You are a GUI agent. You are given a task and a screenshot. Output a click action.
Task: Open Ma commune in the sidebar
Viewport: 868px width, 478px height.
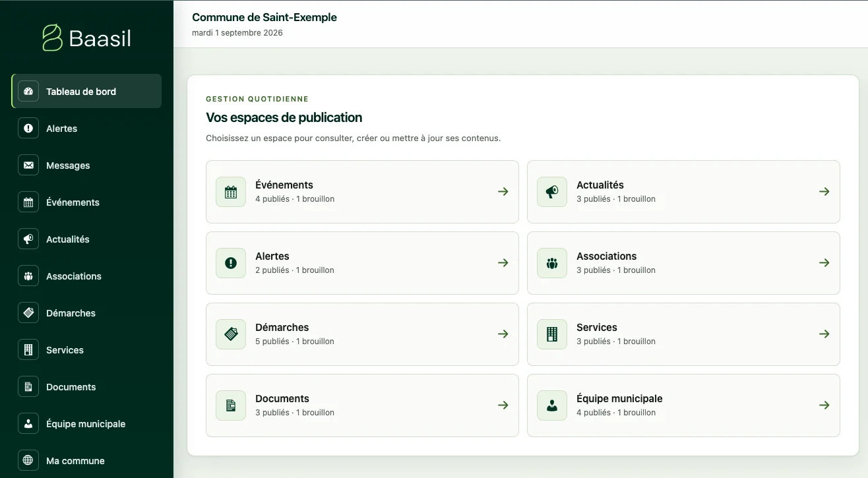(86, 461)
